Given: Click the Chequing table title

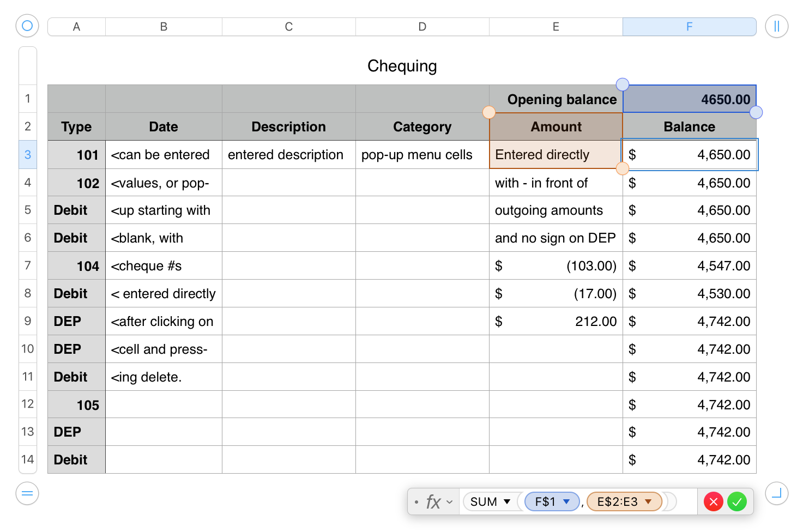Looking at the screenshot, I should click(402, 66).
